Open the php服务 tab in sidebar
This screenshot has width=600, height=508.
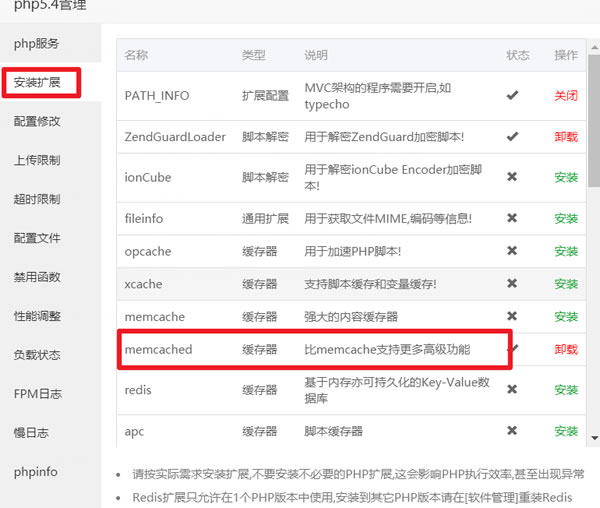[x=37, y=43]
